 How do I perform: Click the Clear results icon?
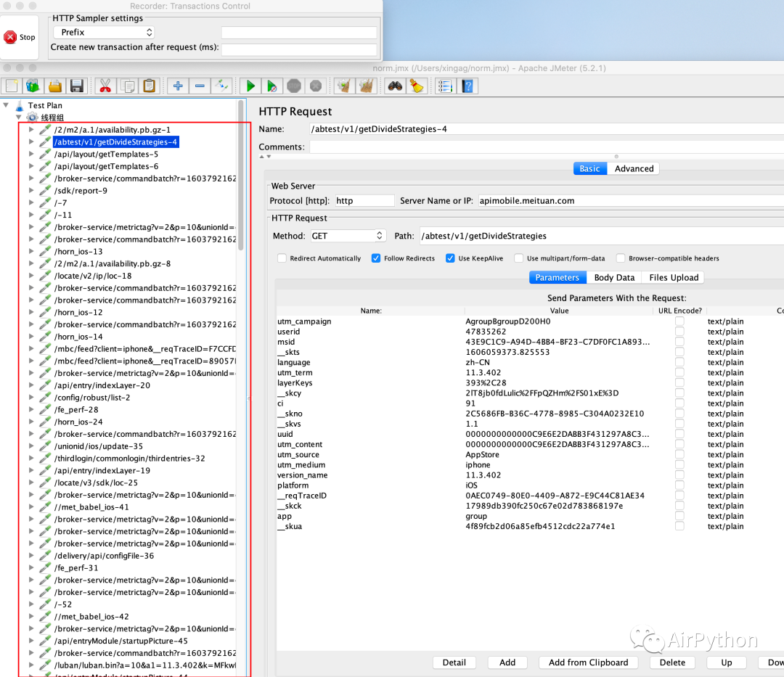click(344, 86)
